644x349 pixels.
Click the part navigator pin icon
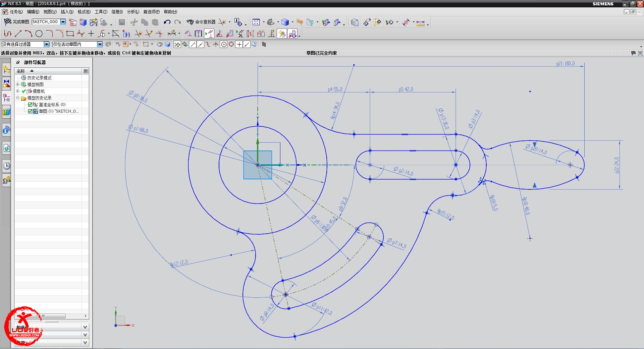click(x=18, y=62)
